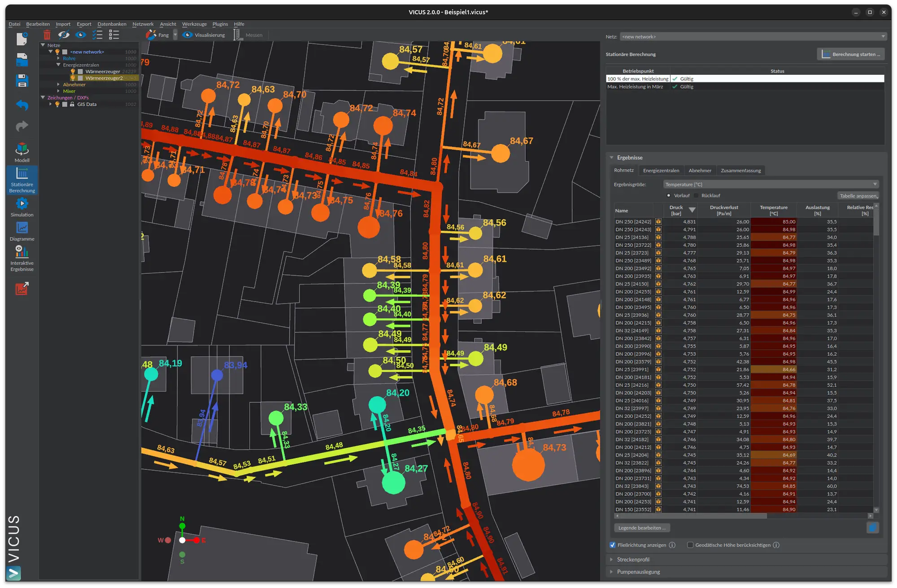This screenshot has height=588, width=897.
Task: Click Legende bearbeiten button
Action: click(642, 528)
